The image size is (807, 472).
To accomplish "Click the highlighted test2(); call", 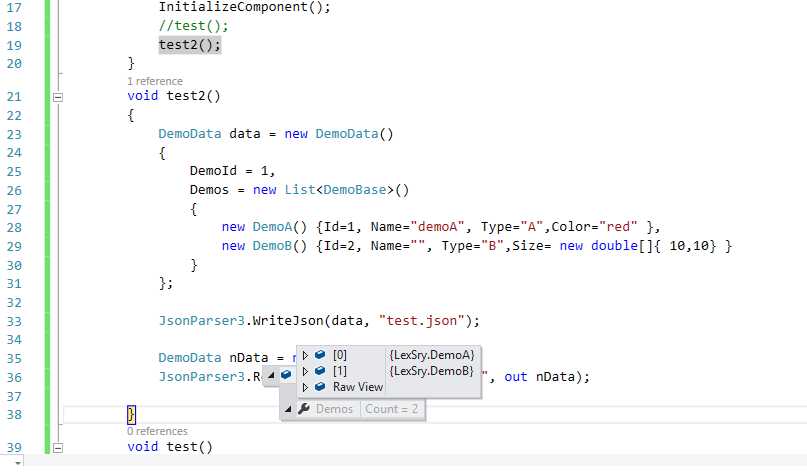I will click(x=190, y=45).
